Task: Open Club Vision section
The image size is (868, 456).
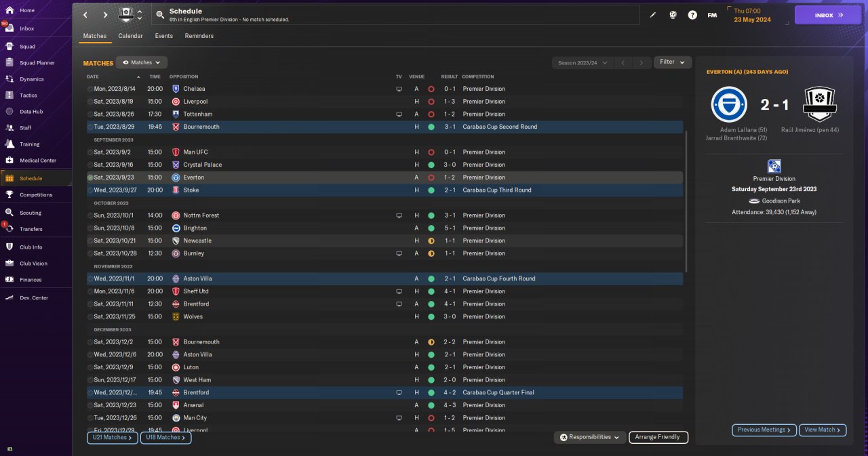Action: click(33, 263)
